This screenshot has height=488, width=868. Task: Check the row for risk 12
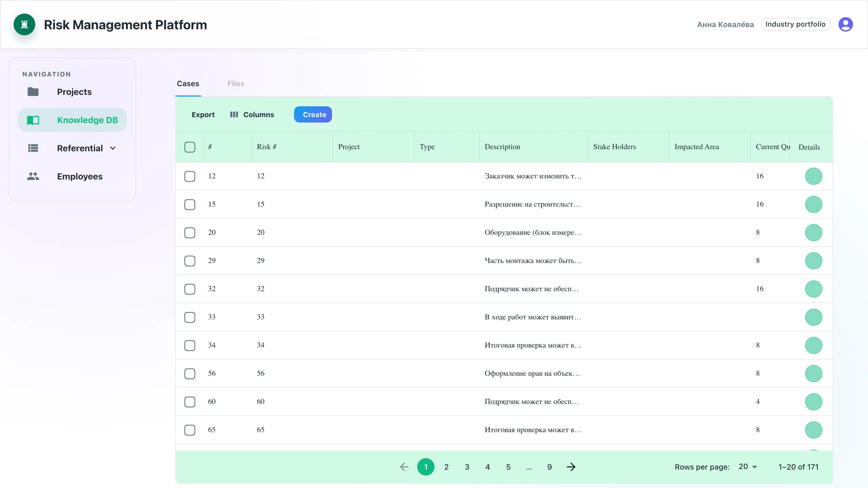(x=190, y=176)
